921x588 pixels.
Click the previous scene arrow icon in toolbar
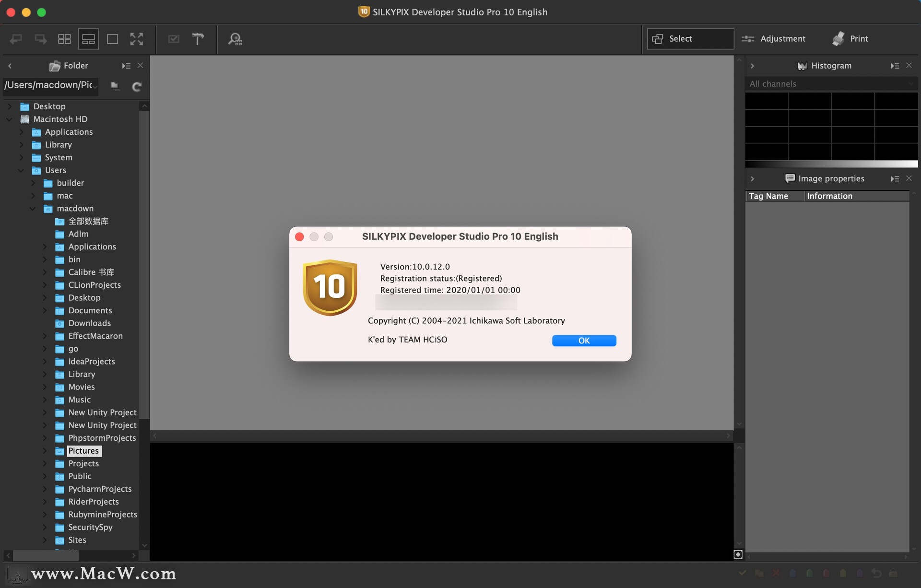click(16, 39)
